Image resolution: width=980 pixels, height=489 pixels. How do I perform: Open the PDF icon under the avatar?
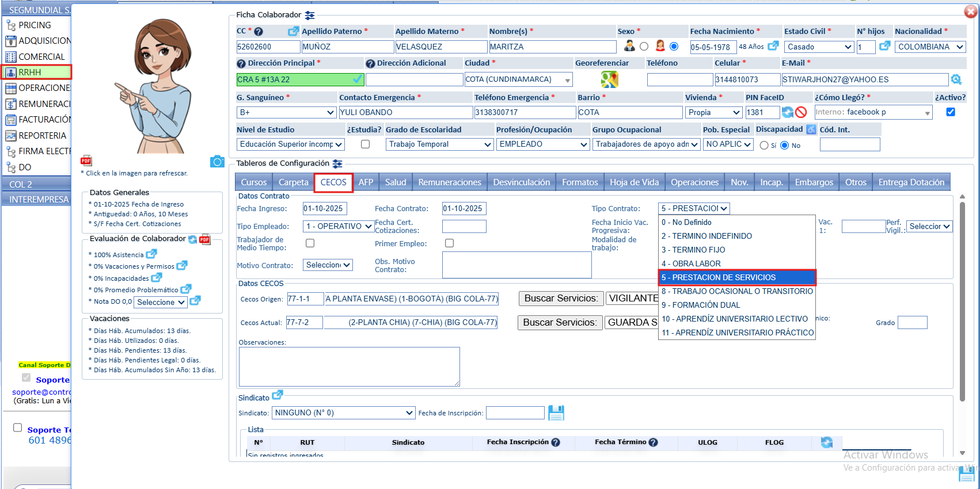click(x=86, y=161)
